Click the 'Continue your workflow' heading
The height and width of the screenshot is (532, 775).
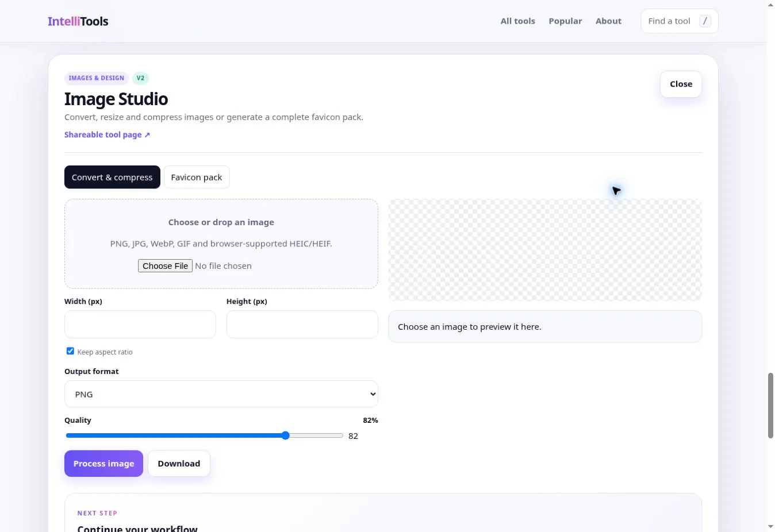click(137, 528)
